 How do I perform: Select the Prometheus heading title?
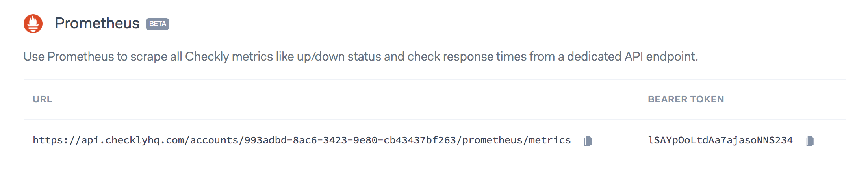[97, 24]
